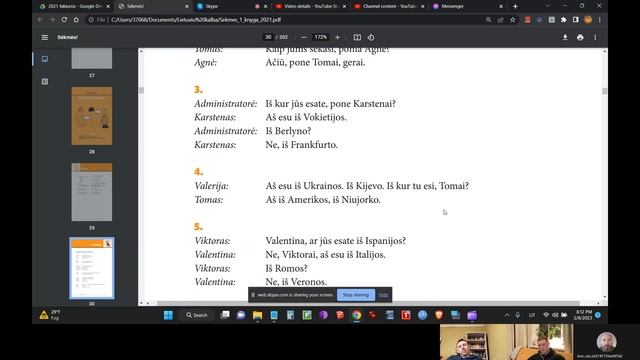Click the address bar file path
Viewport: 640px width, 360px height.
click(196, 20)
